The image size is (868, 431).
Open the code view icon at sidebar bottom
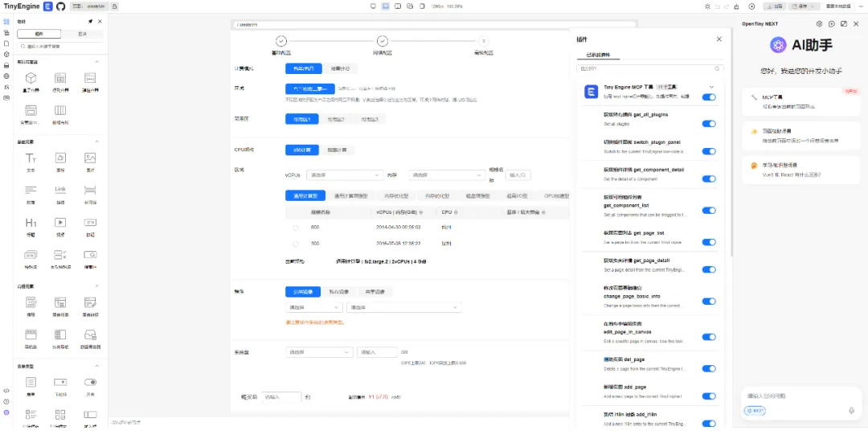click(6, 391)
